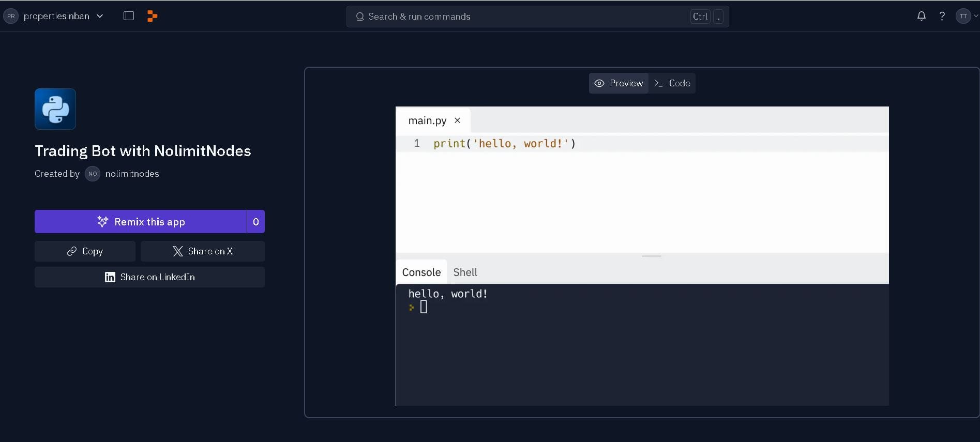Click the editor and console pane divider handle
This screenshot has width=980, height=442.
652,256
